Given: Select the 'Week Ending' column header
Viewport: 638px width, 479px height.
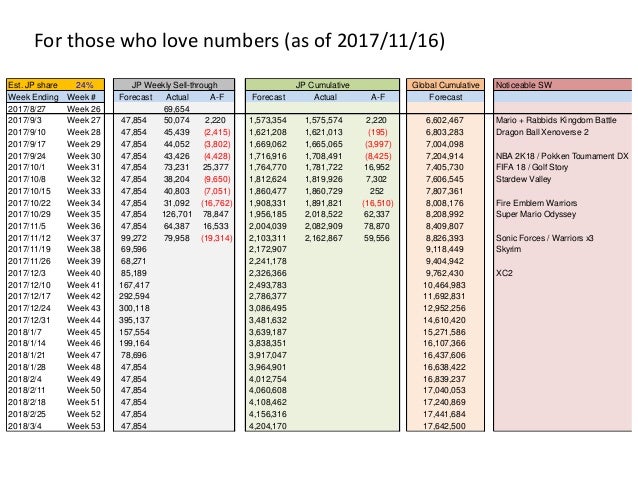Looking at the screenshot, I should pyautogui.click(x=33, y=97).
